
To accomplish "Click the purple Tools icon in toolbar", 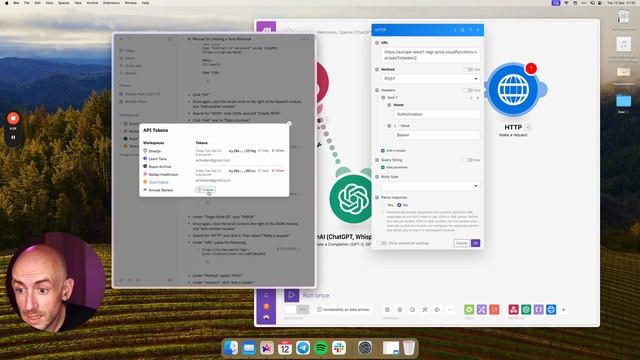I will pos(482,309).
